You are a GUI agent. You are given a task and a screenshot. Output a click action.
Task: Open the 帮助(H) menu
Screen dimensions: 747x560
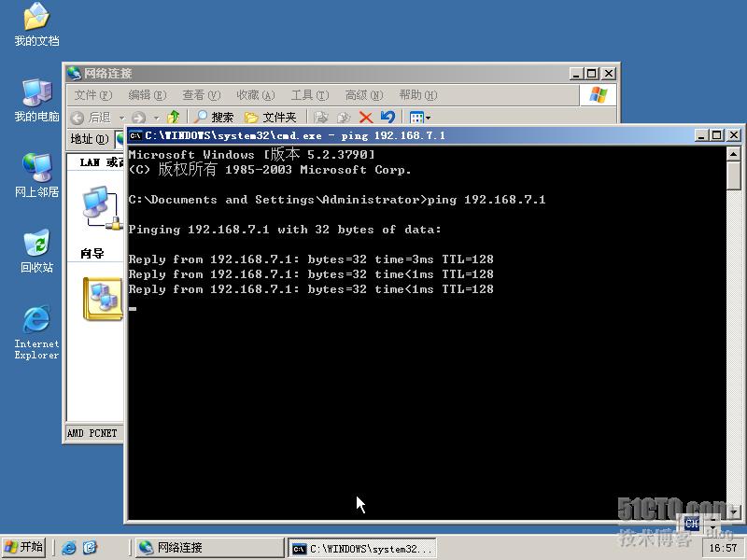point(417,95)
